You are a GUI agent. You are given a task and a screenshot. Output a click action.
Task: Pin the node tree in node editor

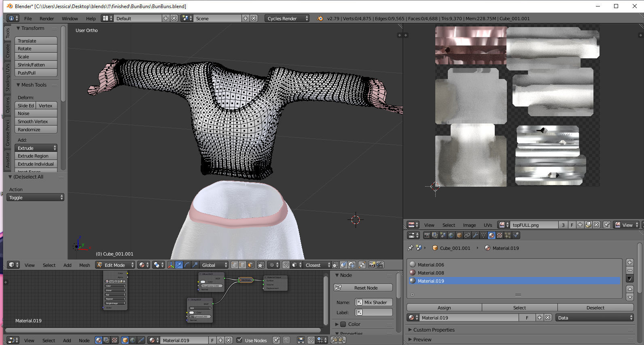click(x=276, y=340)
